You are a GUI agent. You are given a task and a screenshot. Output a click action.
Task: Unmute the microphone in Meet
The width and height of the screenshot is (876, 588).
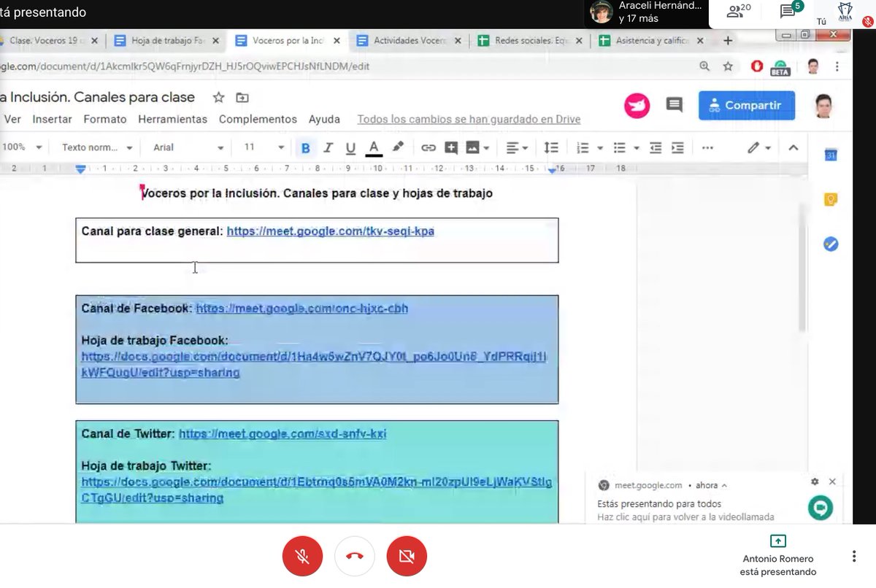302,556
